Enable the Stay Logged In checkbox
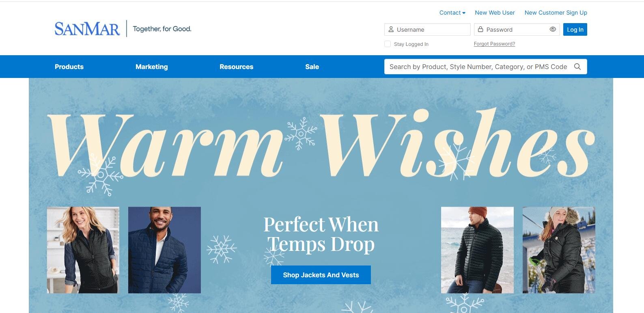The image size is (644, 313). pos(388,44)
